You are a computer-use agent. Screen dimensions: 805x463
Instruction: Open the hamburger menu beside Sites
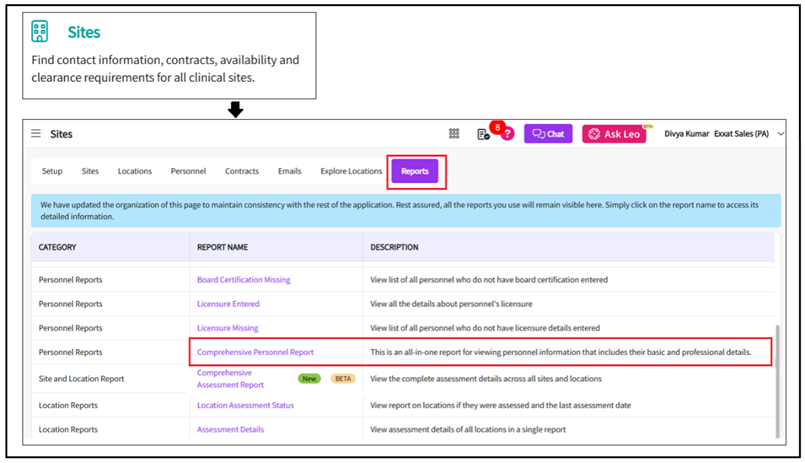pyautogui.click(x=36, y=134)
